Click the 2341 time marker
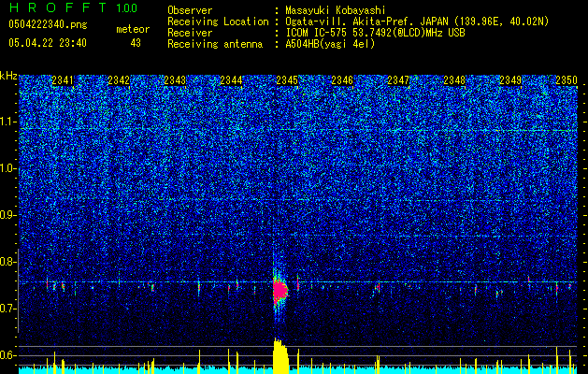Viewport: 588px width, 374px height. (63, 80)
